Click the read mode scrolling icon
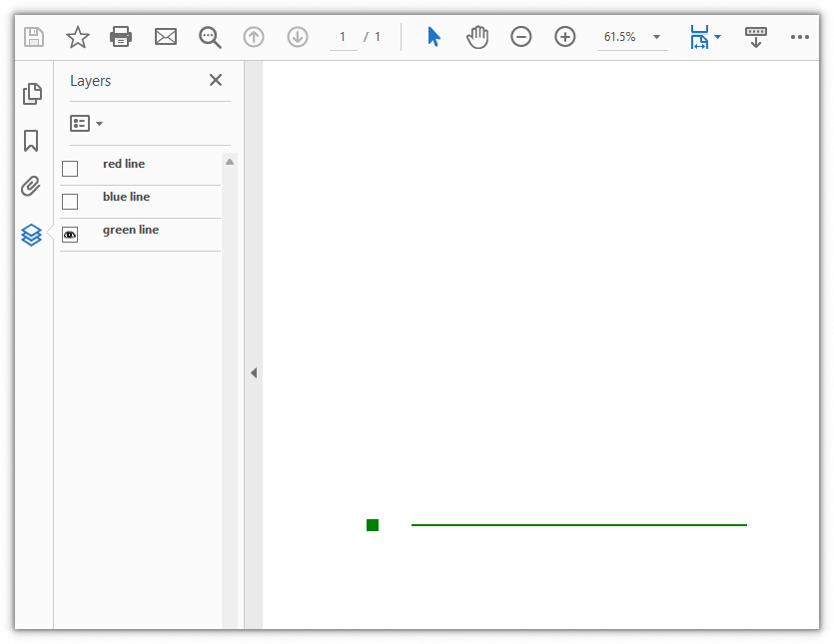834x644 pixels. pos(756,37)
